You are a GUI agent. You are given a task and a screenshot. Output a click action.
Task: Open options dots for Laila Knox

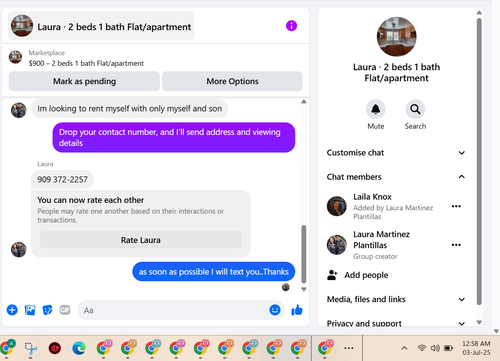[456, 206]
